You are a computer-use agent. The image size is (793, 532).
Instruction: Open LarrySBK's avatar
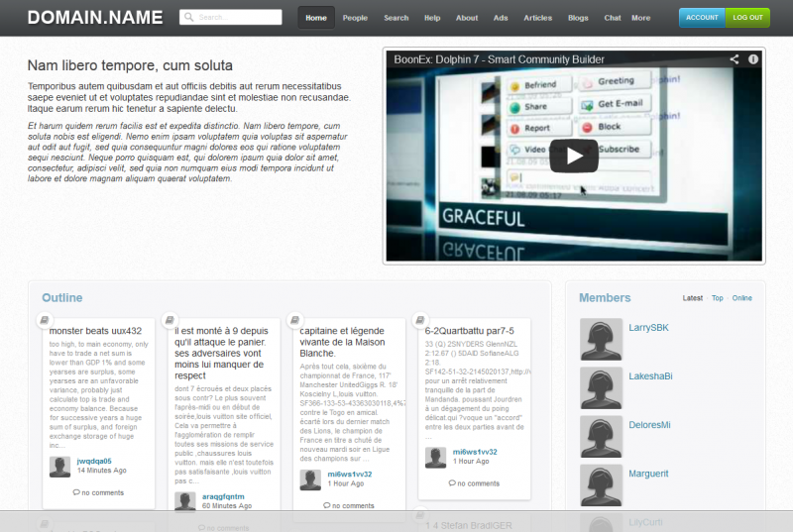601,339
